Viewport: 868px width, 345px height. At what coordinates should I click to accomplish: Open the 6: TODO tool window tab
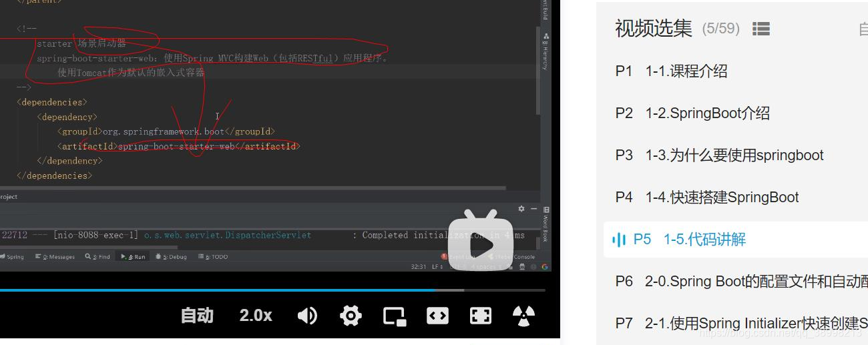click(x=212, y=257)
